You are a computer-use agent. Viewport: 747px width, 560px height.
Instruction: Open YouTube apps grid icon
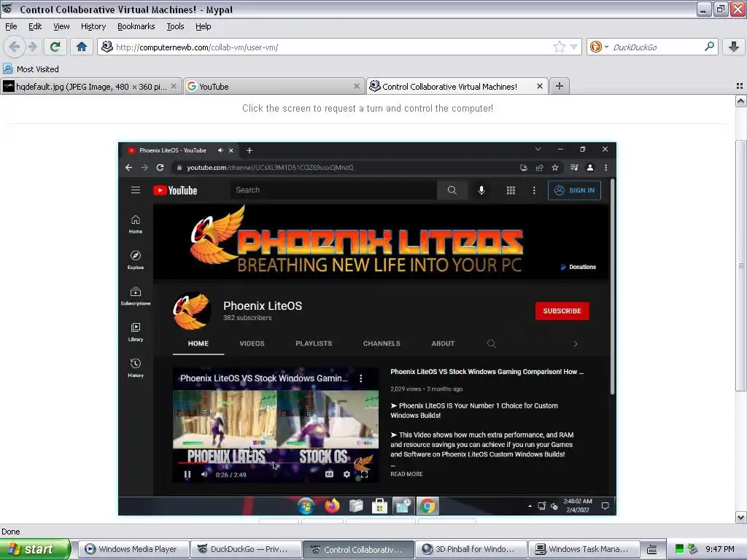[x=511, y=190]
